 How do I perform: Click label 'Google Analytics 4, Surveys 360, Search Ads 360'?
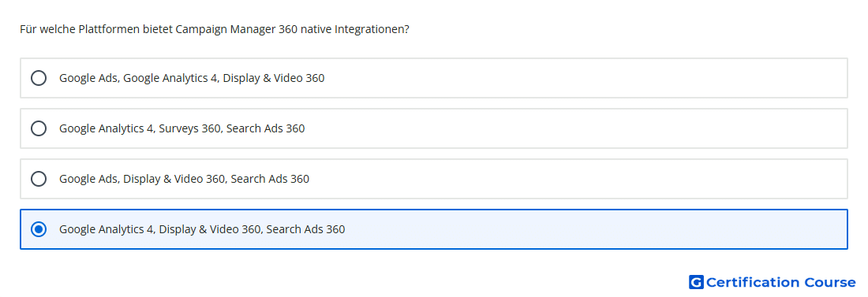[182, 128]
